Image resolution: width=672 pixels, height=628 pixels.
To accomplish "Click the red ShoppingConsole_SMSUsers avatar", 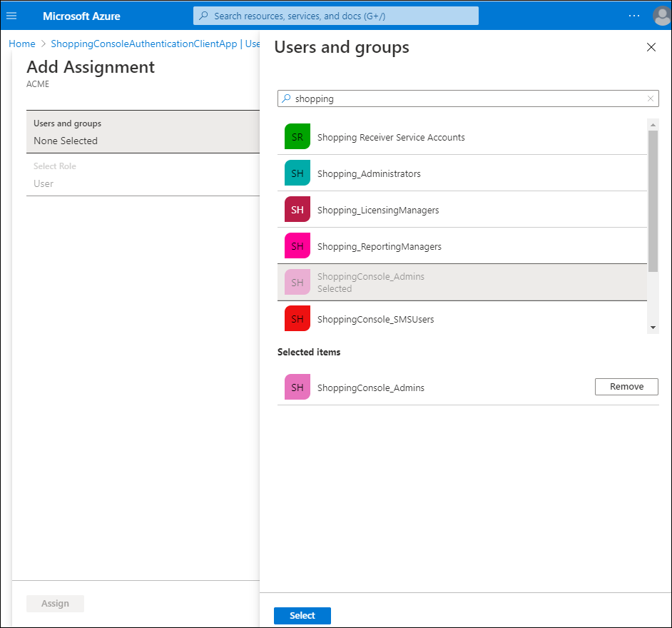I will point(297,319).
